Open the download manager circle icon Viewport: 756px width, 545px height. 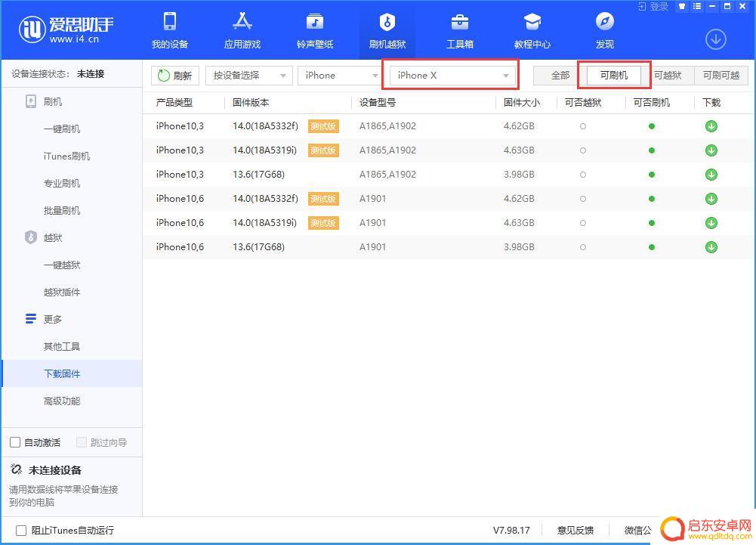point(715,39)
